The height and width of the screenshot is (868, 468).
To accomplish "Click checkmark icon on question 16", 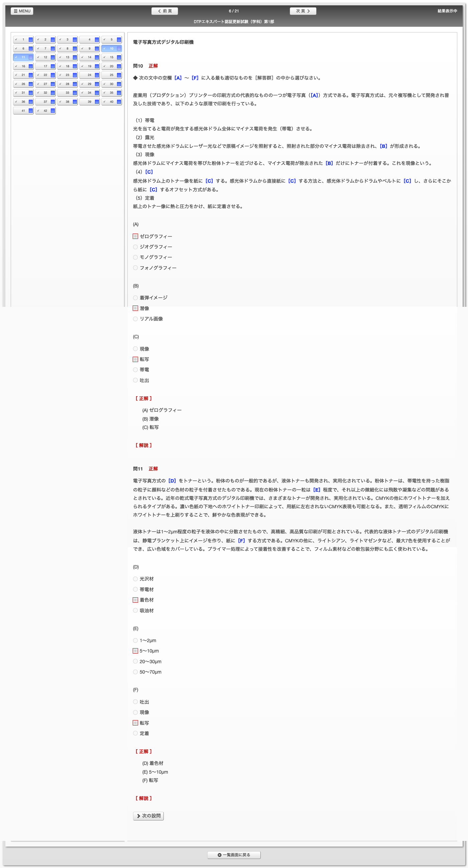I will [x=16, y=66].
